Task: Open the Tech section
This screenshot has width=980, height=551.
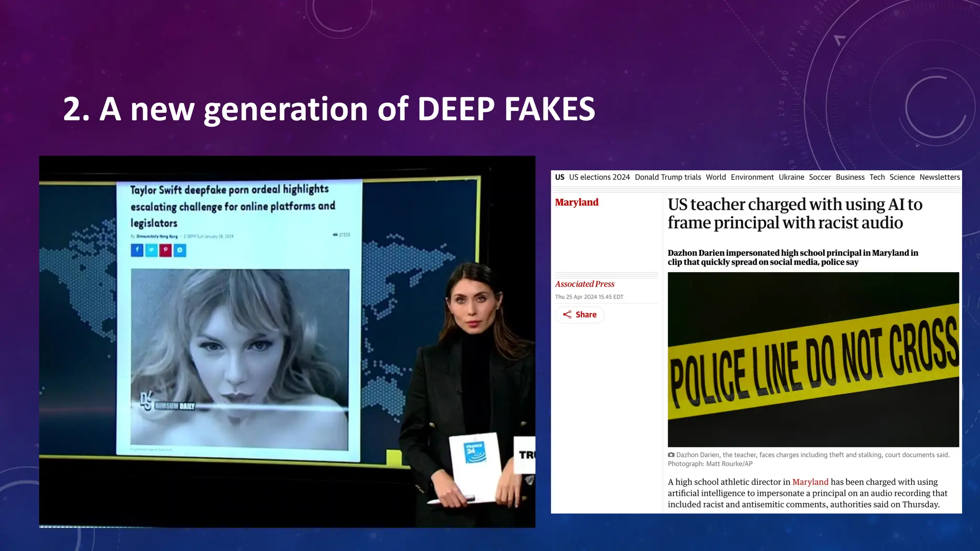Action: click(x=877, y=177)
